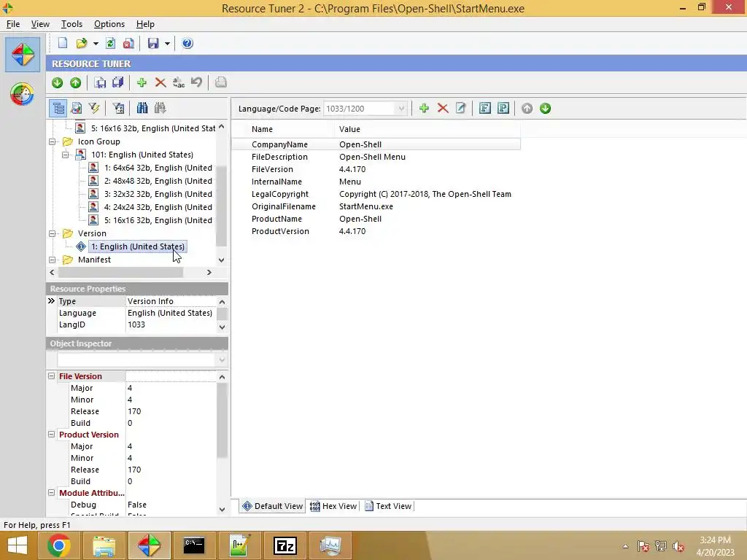Collapse the Icon Group folder
Viewport: 747px width, 560px height.
click(52, 141)
